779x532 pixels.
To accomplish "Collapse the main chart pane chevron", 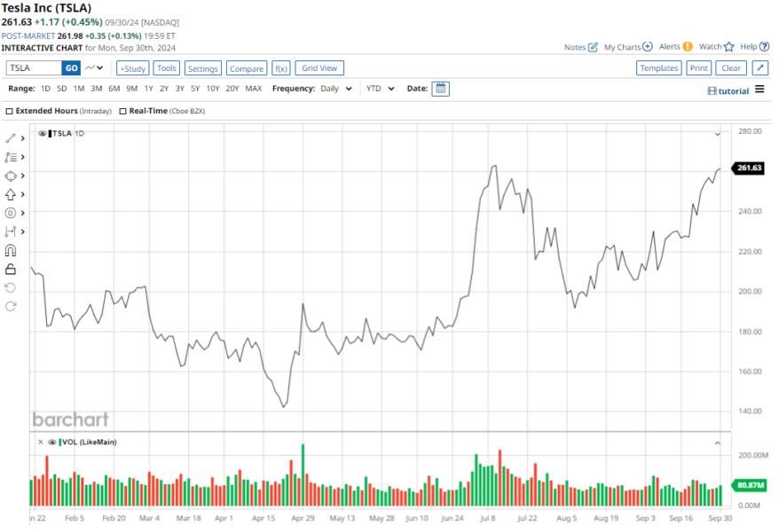I will 718,134.
